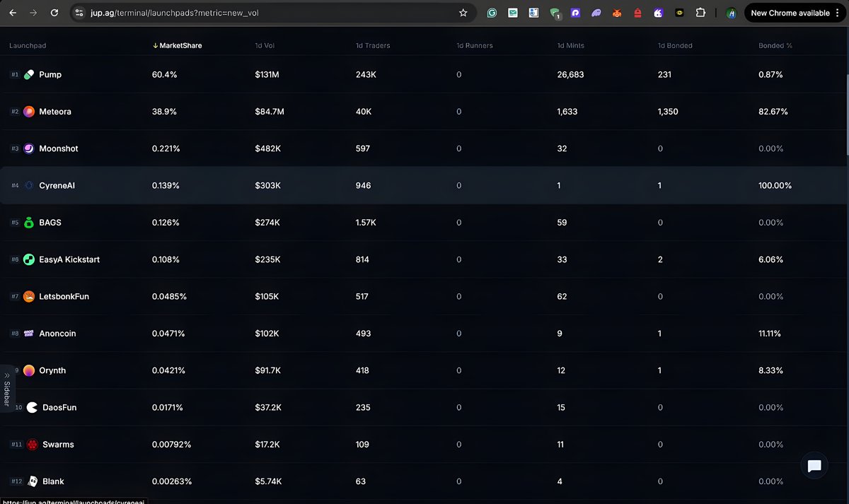Click EasyA Kickstart bonded percent 6.06%
This screenshot has height=504, width=849.
[771, 259]
